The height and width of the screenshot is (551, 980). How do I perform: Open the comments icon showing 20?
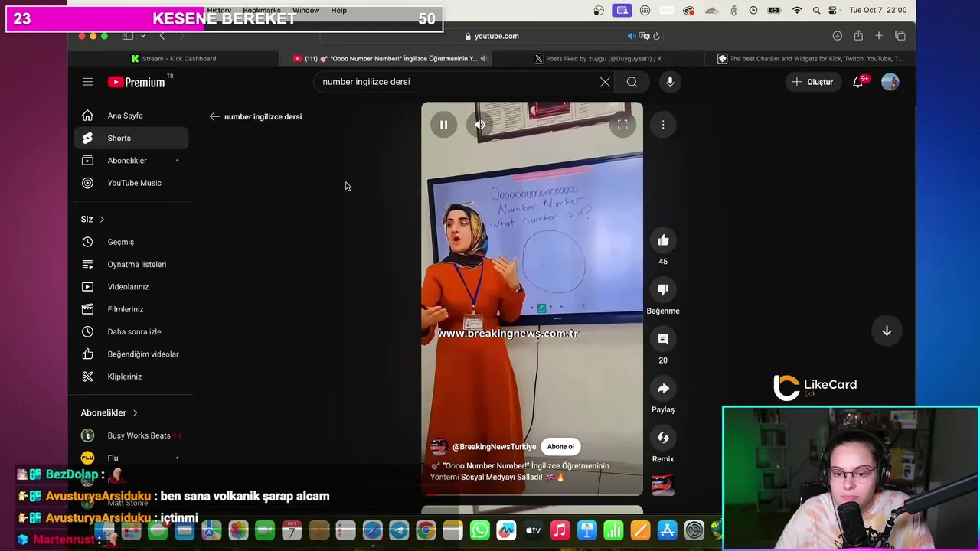(x=663, y=339)
